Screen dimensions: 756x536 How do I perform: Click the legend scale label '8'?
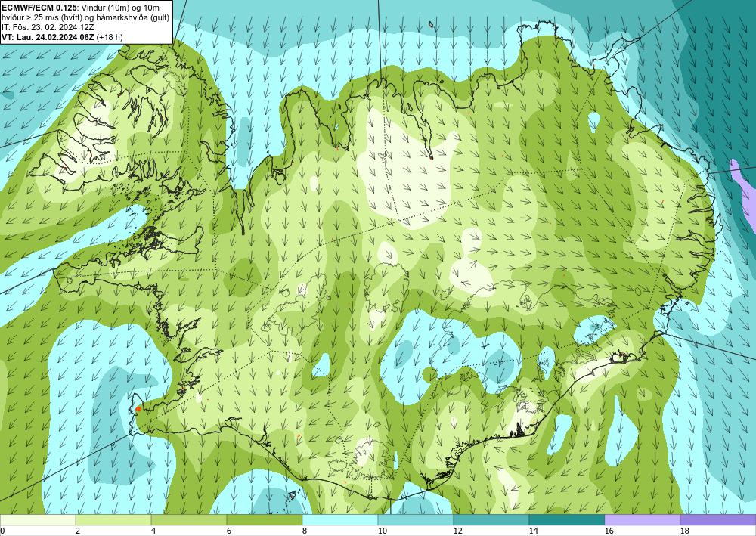pos(305,531)
